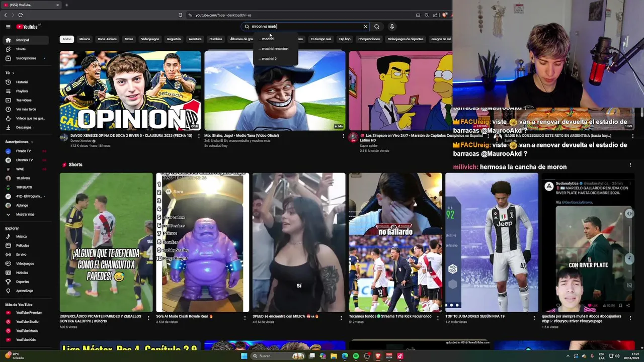The height and width of the screenshot is (362, 644).
Task: Open YouTube Premium in the sidebar
Action: tap(27, 313)
